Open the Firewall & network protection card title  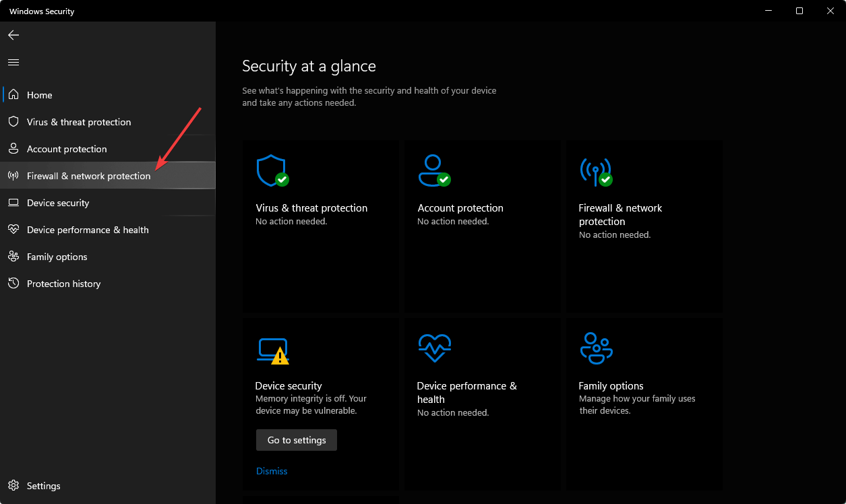[620, 215]
